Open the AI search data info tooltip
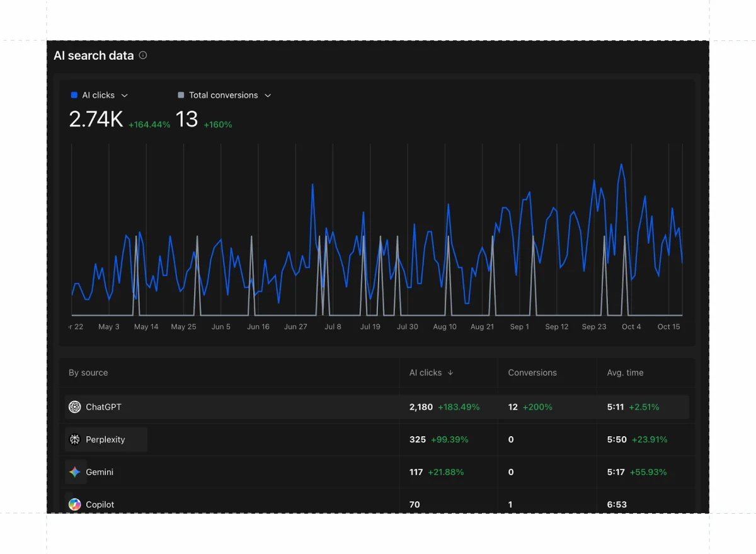 tap(142, 55)
